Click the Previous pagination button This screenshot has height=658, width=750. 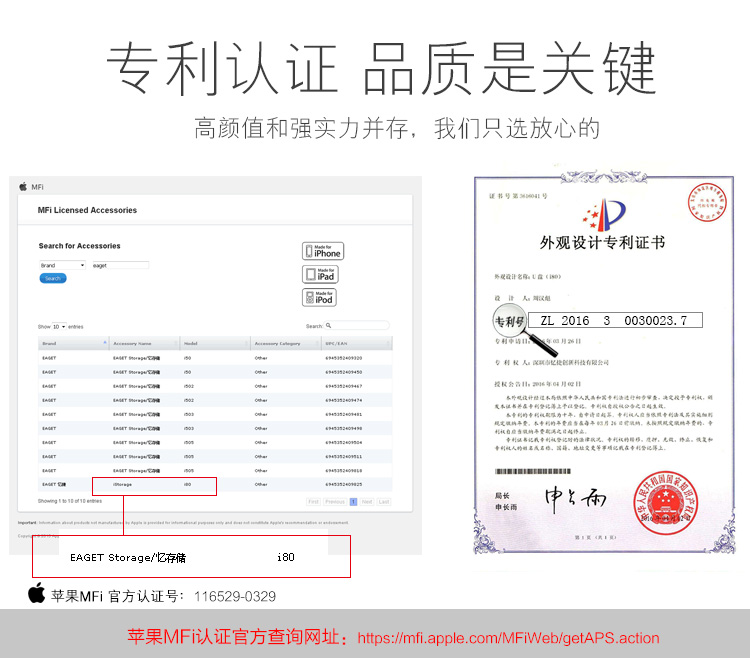[x=335, y=502]
